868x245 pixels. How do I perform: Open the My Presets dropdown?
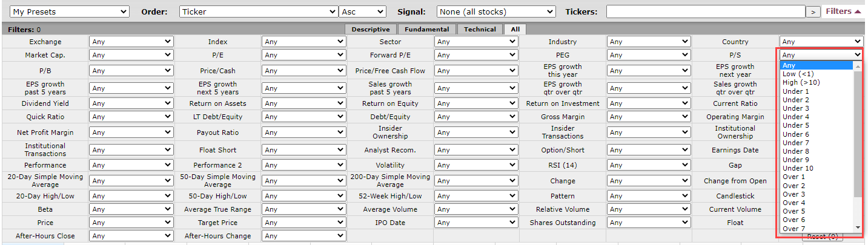70,11
